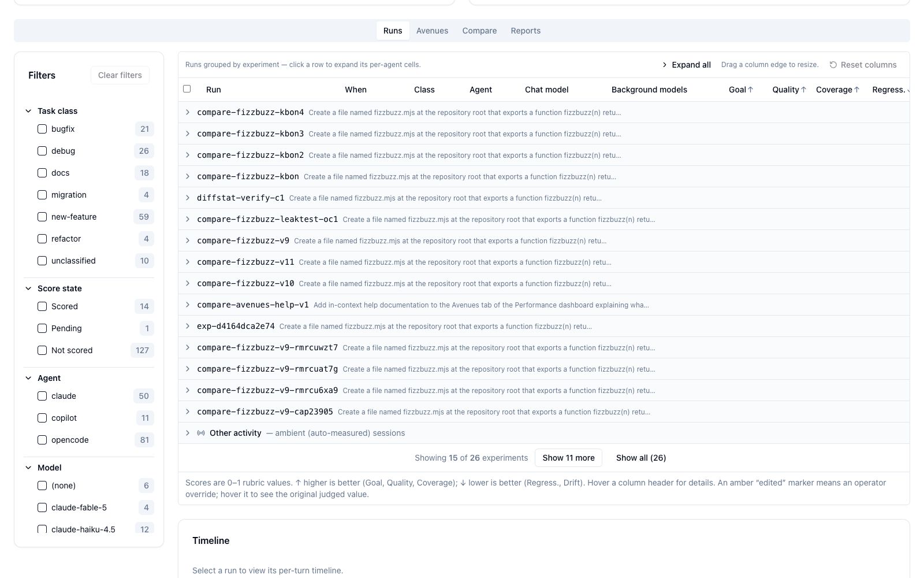924x578 pixels.
Task: Click the Chat model column header
Action: pyautogui.click(x=546, y=90)
